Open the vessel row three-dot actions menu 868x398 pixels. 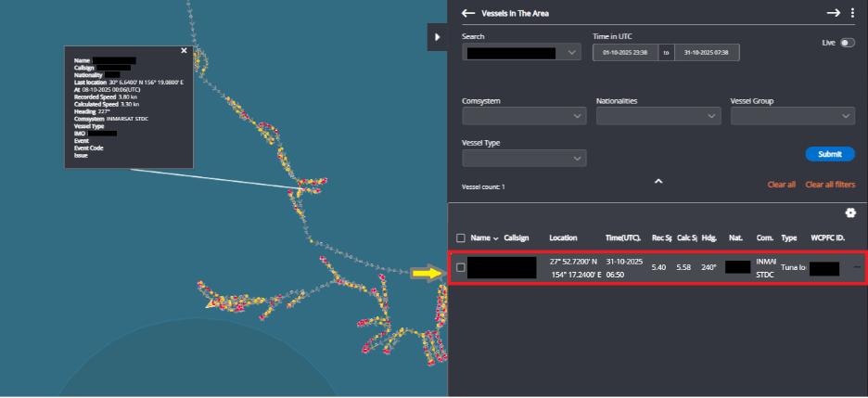point(857,267)
